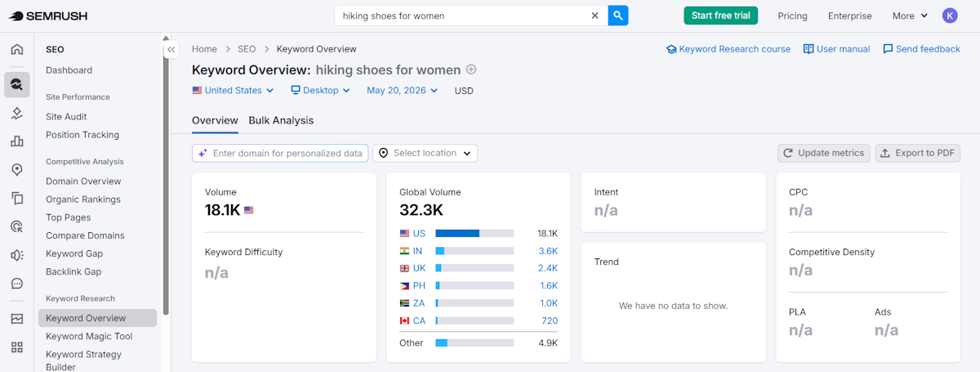This screenshot has width=980, height=372.
Task: Open the Traffic and Market icon in the rail
Action: [x=16, y=113]
